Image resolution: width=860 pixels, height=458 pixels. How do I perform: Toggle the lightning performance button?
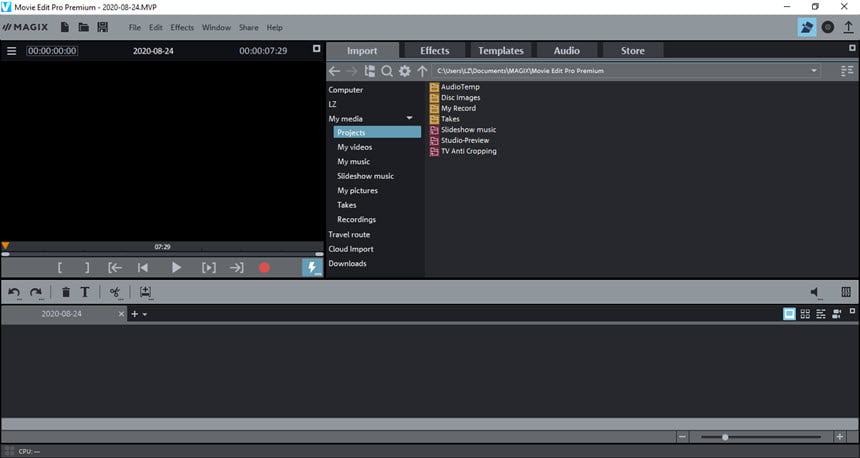coord(312,268)
